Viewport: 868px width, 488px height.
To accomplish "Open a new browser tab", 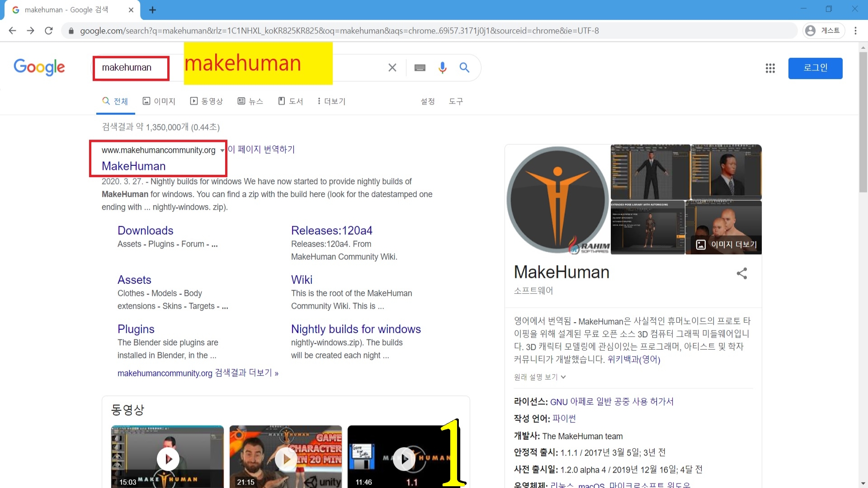I will point(152,10).
